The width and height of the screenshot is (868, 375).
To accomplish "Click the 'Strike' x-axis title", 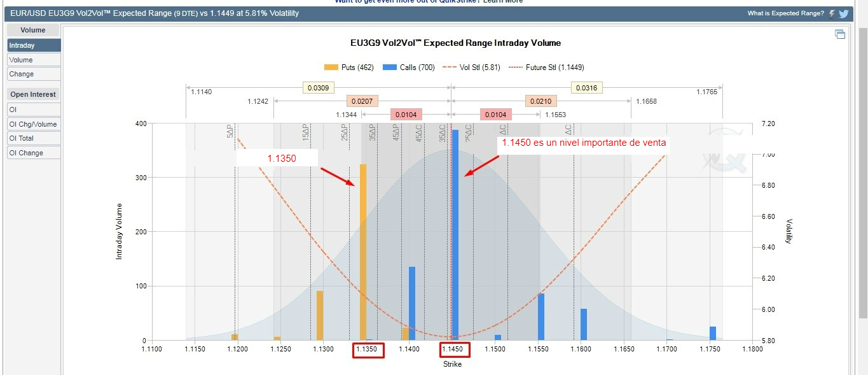I will pyautogui.click(x=452, y=364).
